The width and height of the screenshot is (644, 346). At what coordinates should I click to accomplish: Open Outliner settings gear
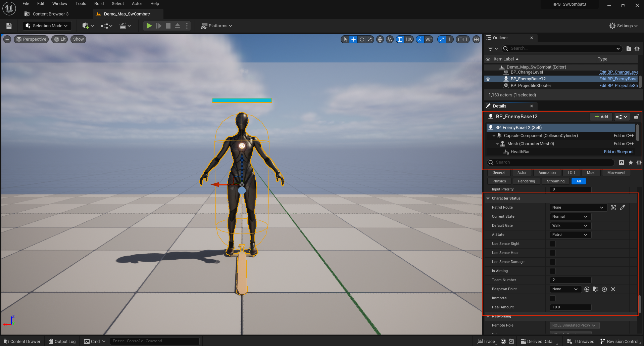pos(637,49)
